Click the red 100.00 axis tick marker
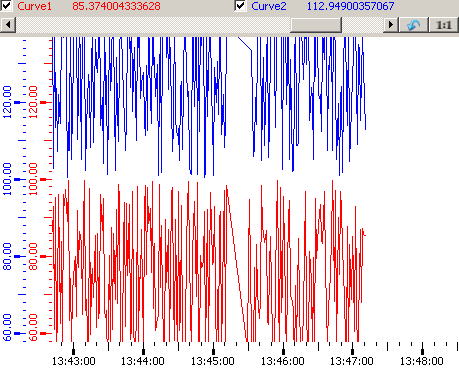The width and height of the screenshot is (459, 368). click(44, 179)
